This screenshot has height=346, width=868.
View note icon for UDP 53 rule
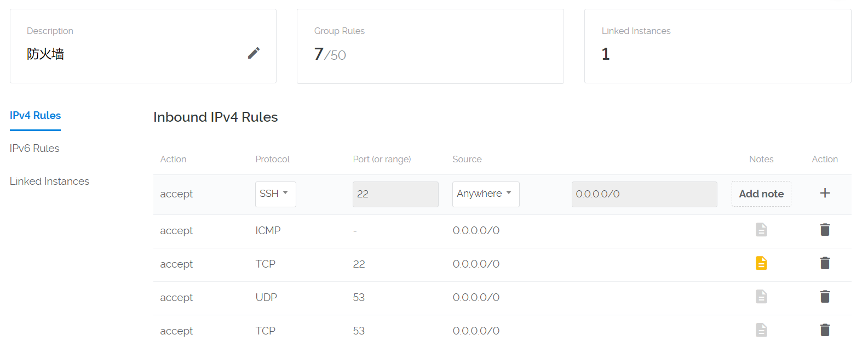761,297
